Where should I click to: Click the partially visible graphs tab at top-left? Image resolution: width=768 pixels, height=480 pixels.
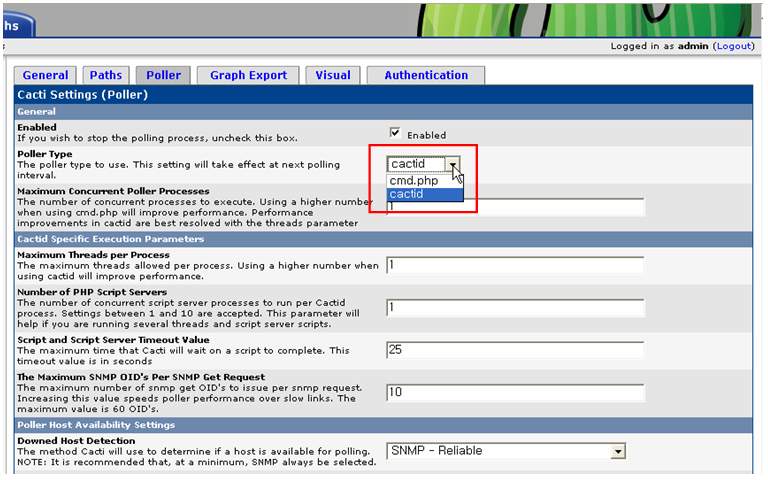click(18, 24)
